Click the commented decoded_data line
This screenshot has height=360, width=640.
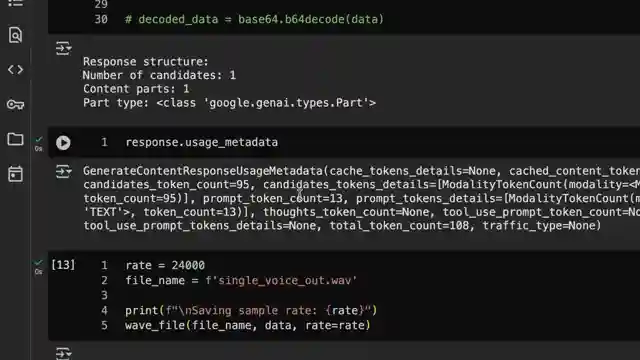[254, 19]
